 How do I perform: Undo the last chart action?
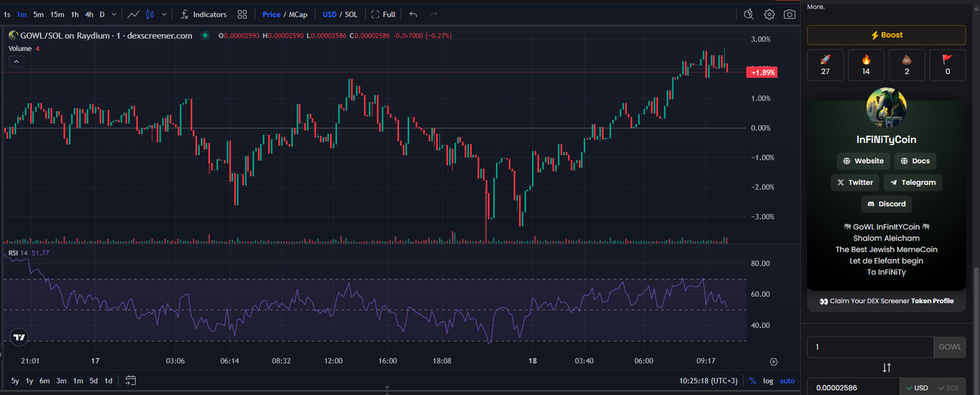[413, 14]
